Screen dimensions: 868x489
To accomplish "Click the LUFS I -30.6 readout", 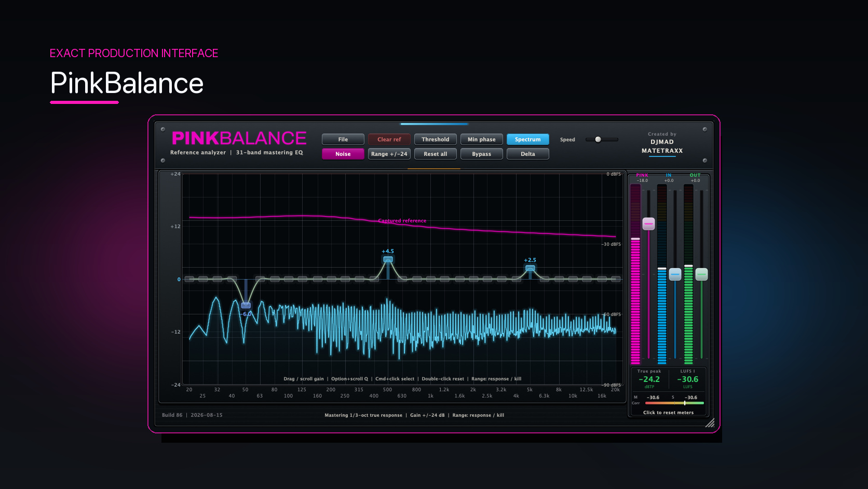I will tap(688, 379).
